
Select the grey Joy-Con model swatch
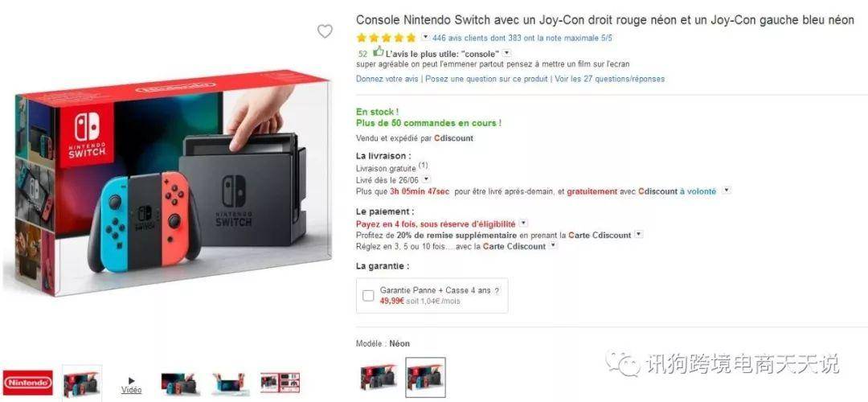[379, 377]
